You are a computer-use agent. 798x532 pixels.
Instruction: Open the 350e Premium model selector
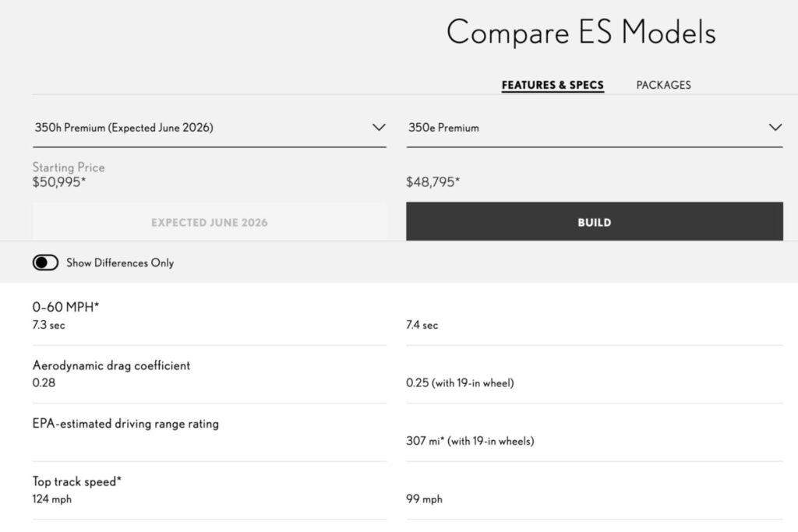pos(594,128)
